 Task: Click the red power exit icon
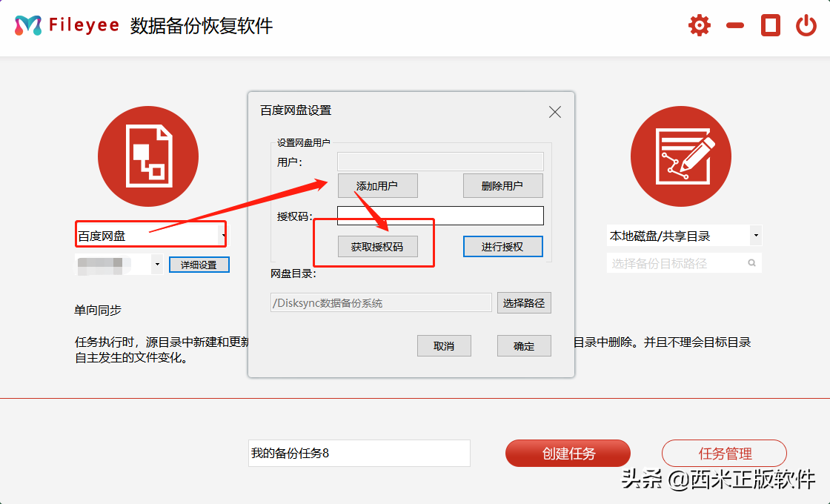pyautogui.click(x=806, y=25)
